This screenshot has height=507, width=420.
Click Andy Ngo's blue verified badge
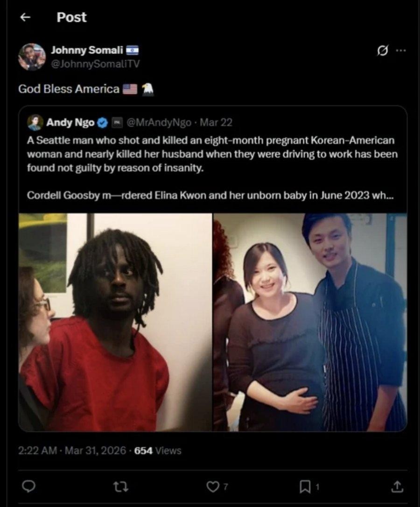[x=103, y=122]
